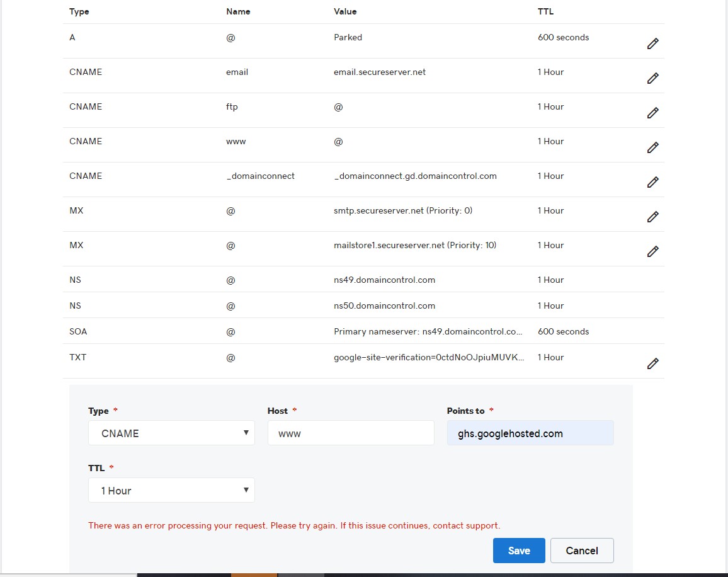Select the ns50.domaincontrol.com NS value
The image size is (728, 577).
pos(384,306)
